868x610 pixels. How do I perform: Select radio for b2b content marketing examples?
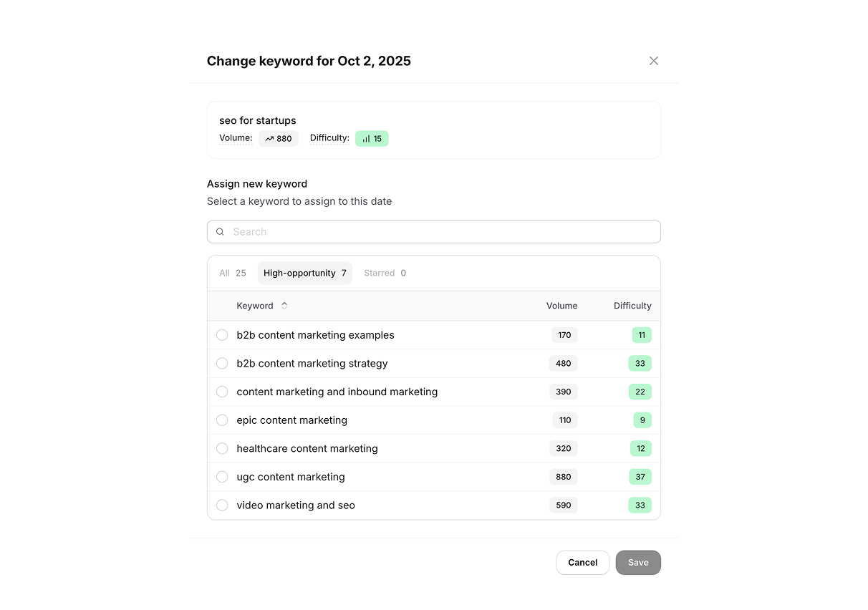[222, 335]
